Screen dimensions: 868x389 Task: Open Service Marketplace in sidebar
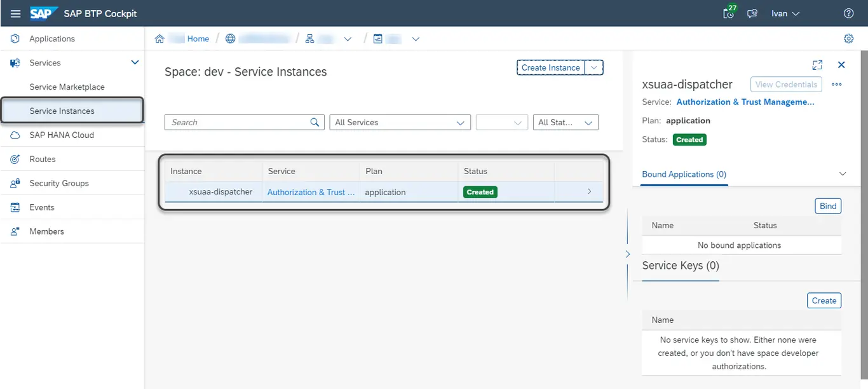(67, 87)
